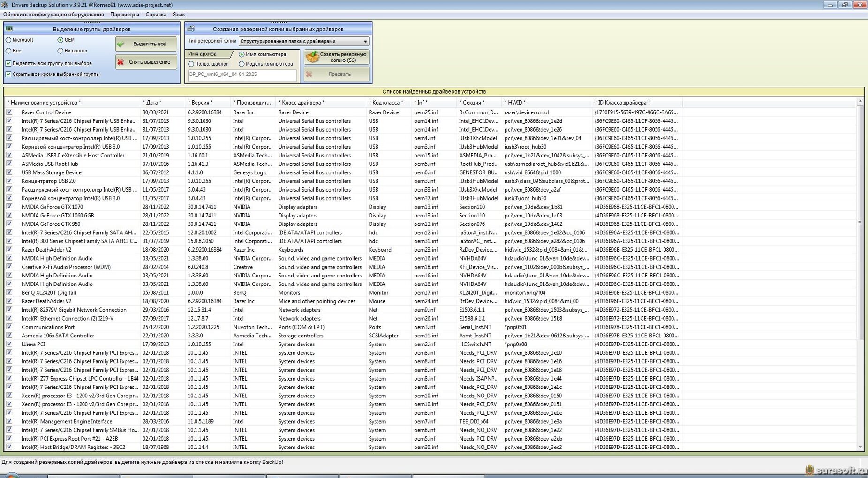Uncheck the USB Mass Storage Device checkbox
The width and height of the screenshot is (868, 478).
tap(9, 172)
